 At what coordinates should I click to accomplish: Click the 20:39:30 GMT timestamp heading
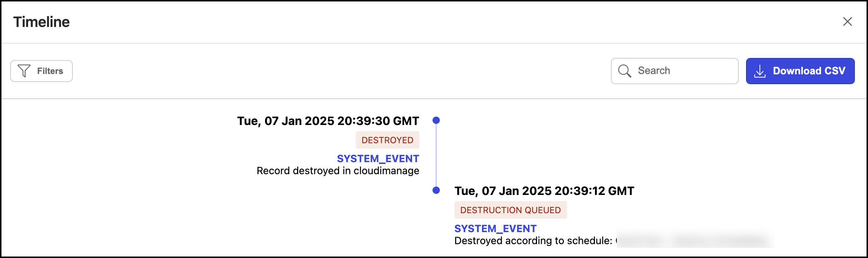328,121
